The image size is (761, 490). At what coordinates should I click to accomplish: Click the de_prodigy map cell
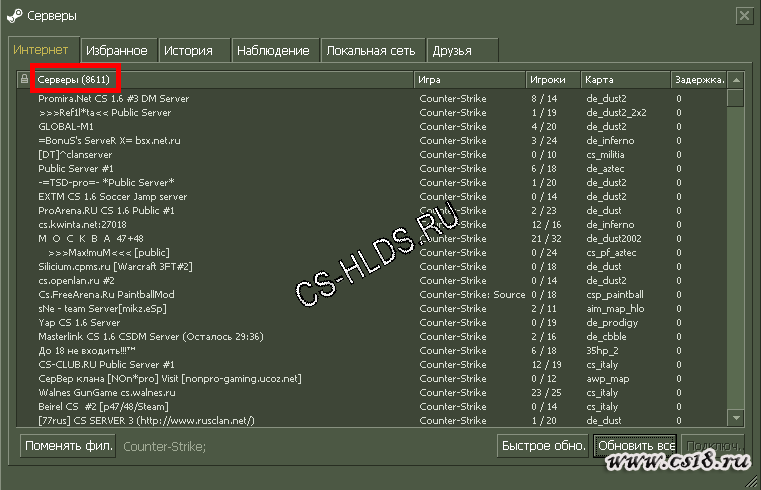point(612,323)
